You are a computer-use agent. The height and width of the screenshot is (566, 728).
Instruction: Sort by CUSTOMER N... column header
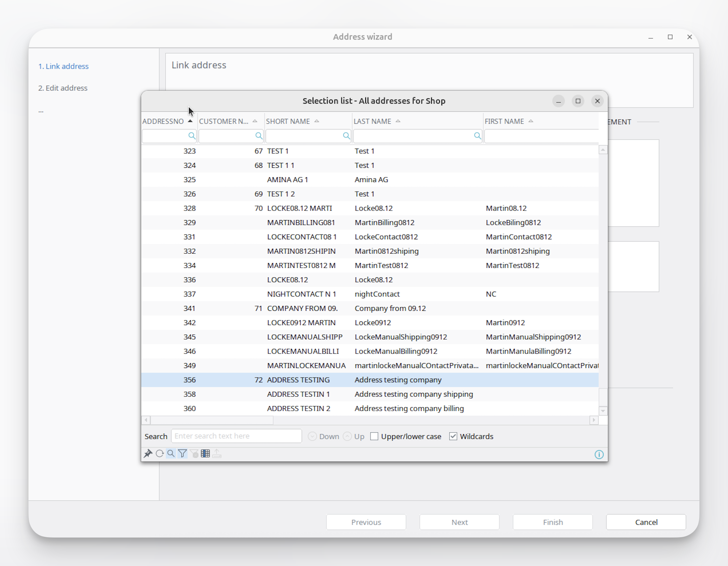pyautogui.click(x=224, y=121)
